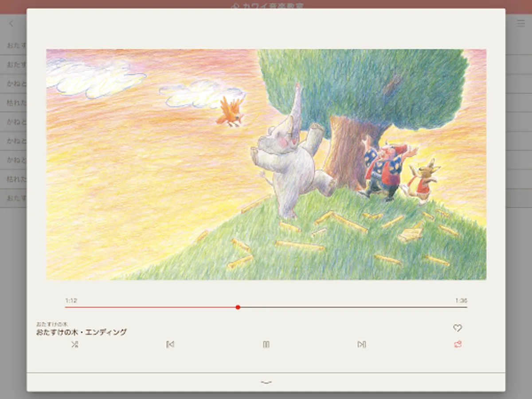Go back using the top-left arrow
Screen dimensions: 532x399
coord(11,23)
